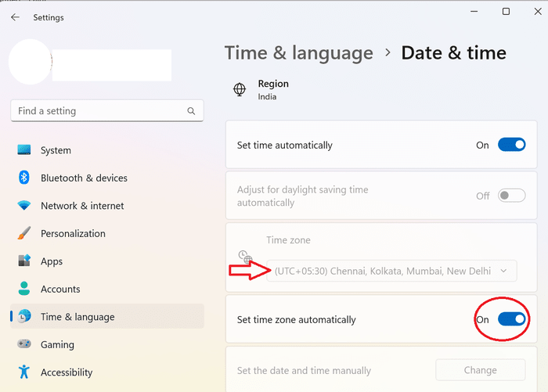Click Time & language breadcrumb link
Screen dimensions: 548x392
coord(299,53)
